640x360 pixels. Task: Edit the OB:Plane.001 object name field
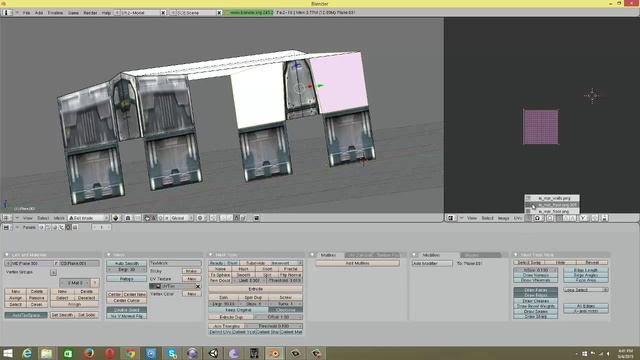tap(79, 264)
